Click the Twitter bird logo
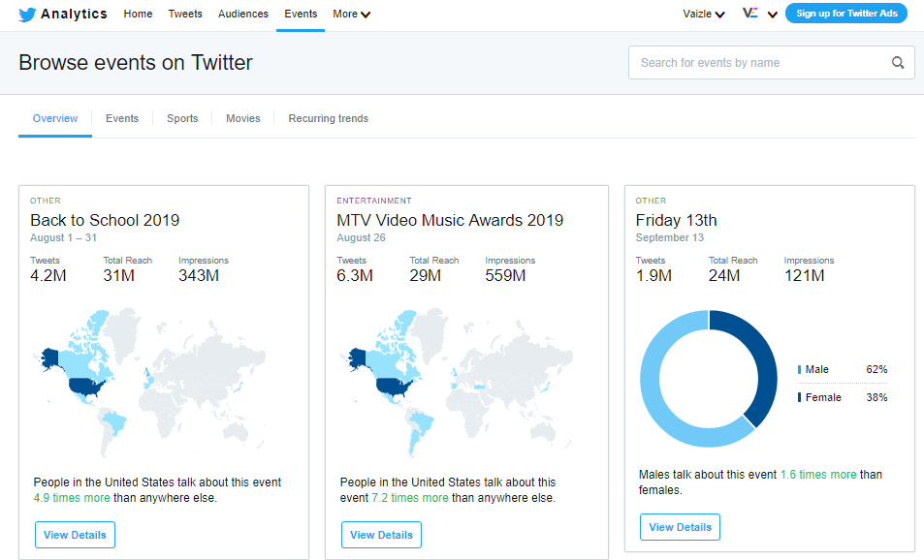The height and width of the screenshot is (560, 924). point(27,15)
